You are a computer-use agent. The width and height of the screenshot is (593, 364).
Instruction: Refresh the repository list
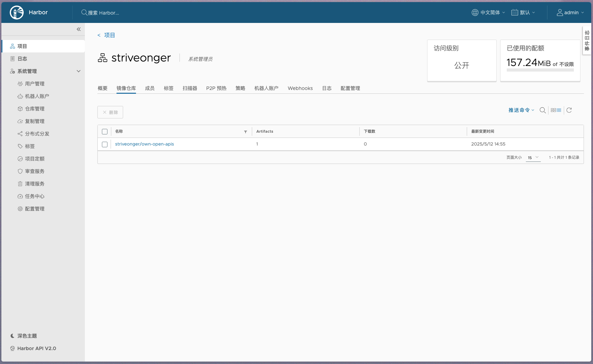point(569,110)
